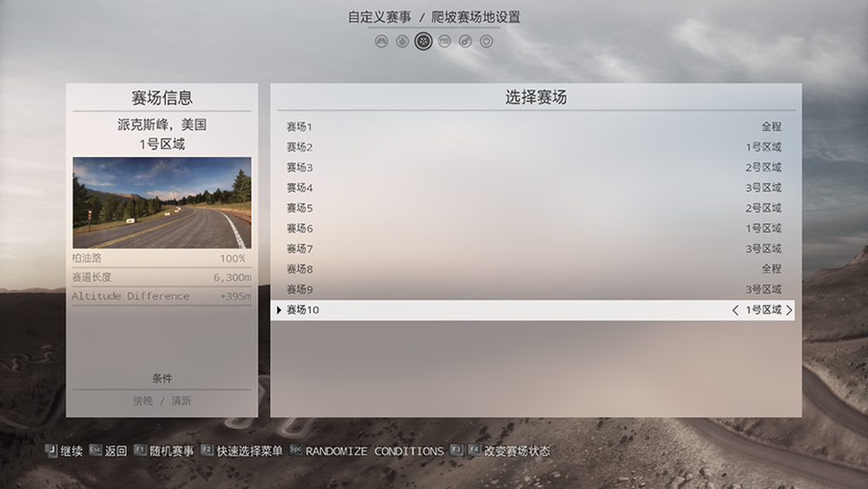Screen dimensions: 868x489
Task: Click the play triangle marker on the 赛场10 row
Action: pyautogui.click(x=279, y=310)
